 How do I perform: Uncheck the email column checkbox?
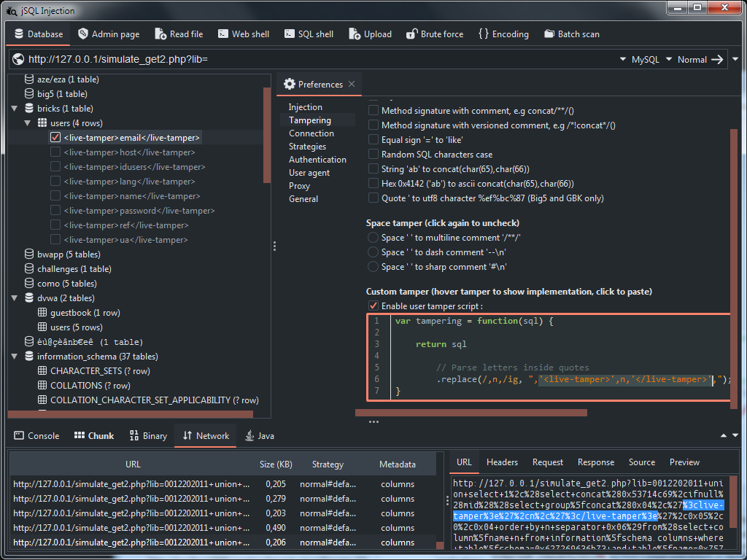pyautogui.click(x=55, y=138)
